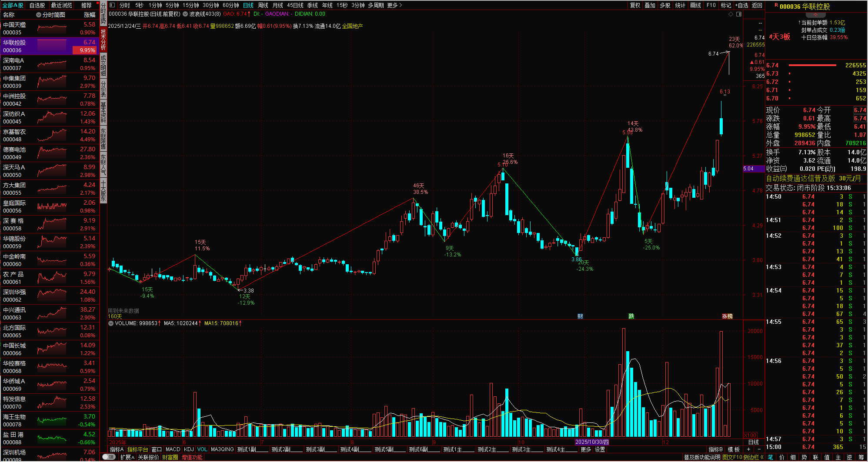The width and height of the screenshot is (868, 462).
Task: Open the 技术分析 vertical side tab
Action: (x=103, y=40)
